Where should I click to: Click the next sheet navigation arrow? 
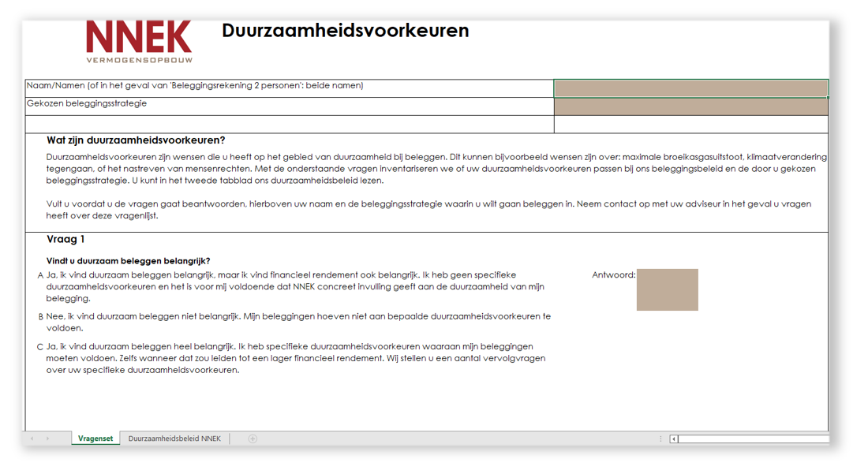tap(50, 439)
